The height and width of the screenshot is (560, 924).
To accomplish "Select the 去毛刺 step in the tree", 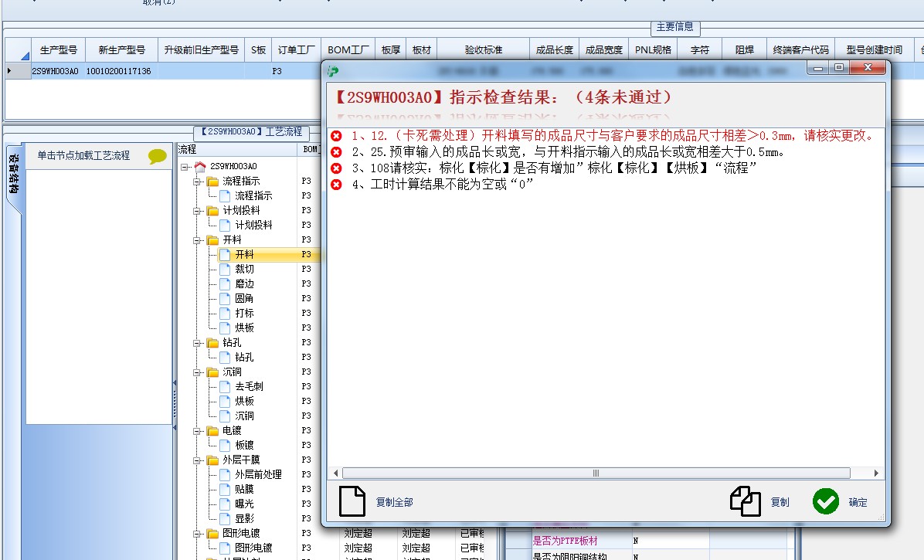I will click(249, 386).
